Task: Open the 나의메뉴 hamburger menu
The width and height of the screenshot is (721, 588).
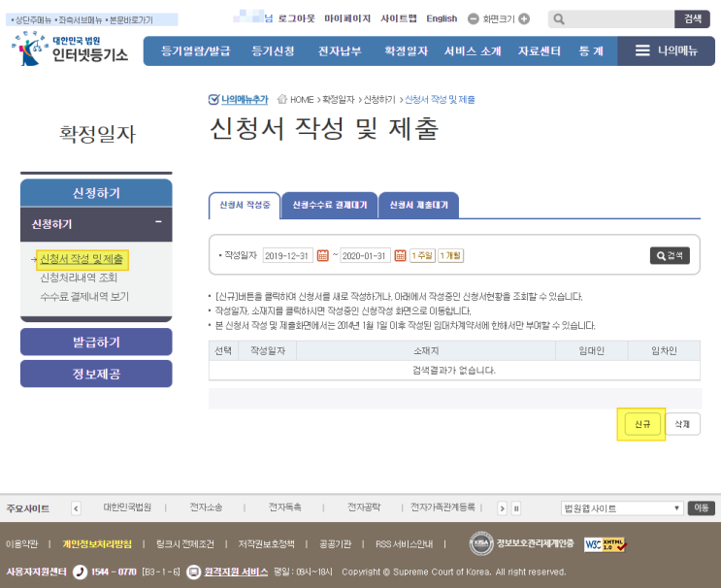Action: [667, 50]
